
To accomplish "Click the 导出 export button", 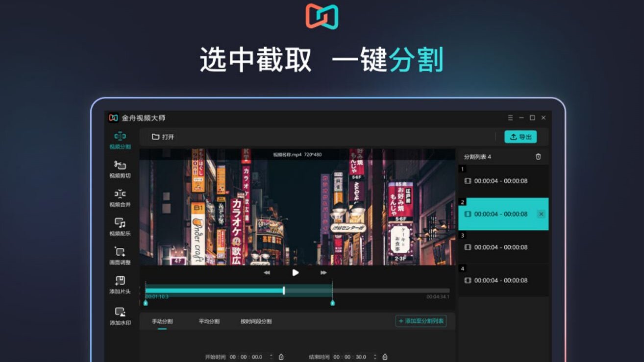I will 520,137.
